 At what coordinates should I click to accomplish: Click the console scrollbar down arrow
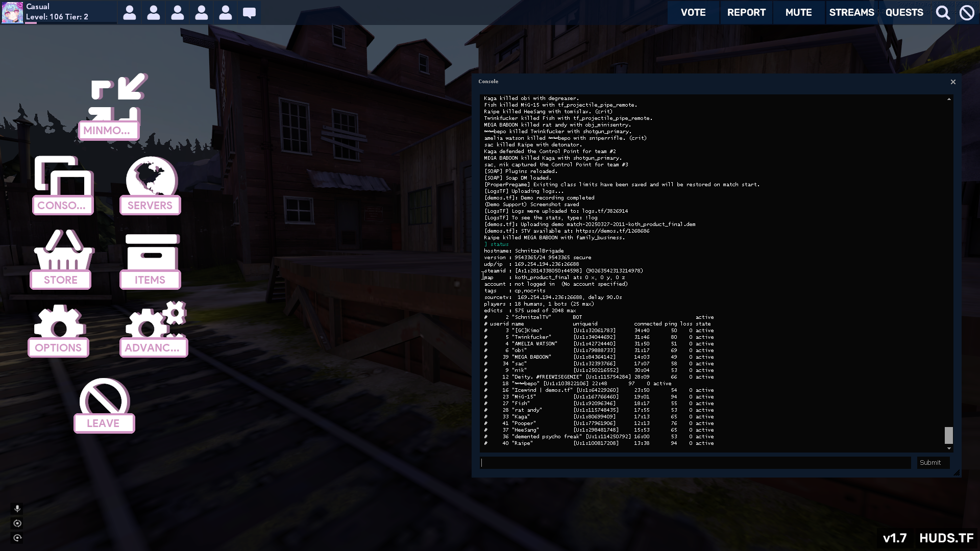point(949,448)
